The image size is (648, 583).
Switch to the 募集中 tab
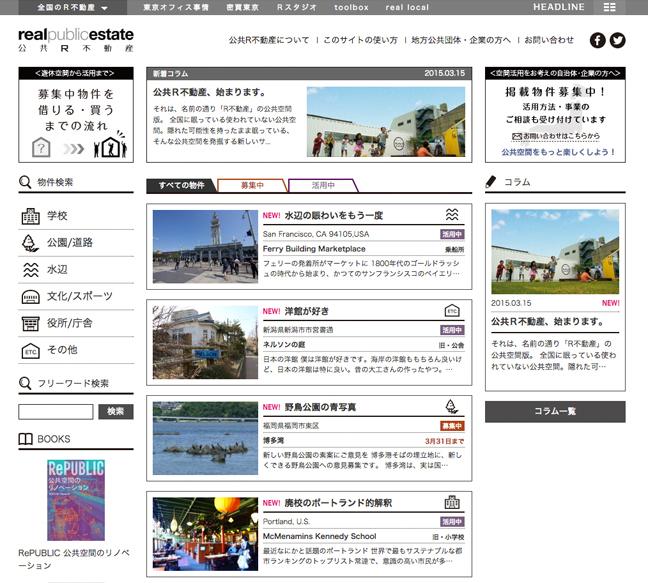pos(252,186)
